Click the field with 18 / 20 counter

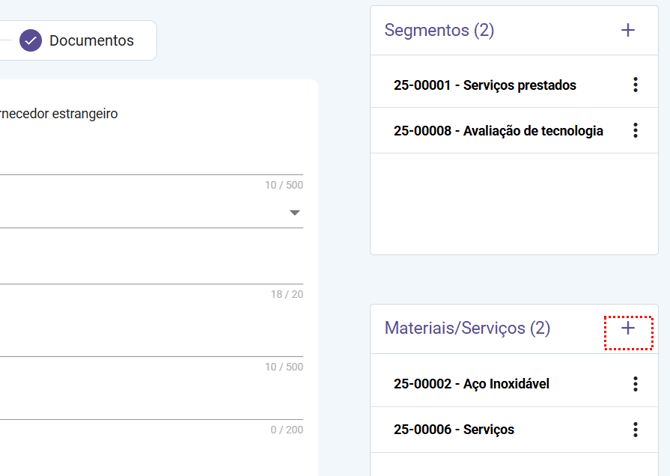tap(150, 269)
